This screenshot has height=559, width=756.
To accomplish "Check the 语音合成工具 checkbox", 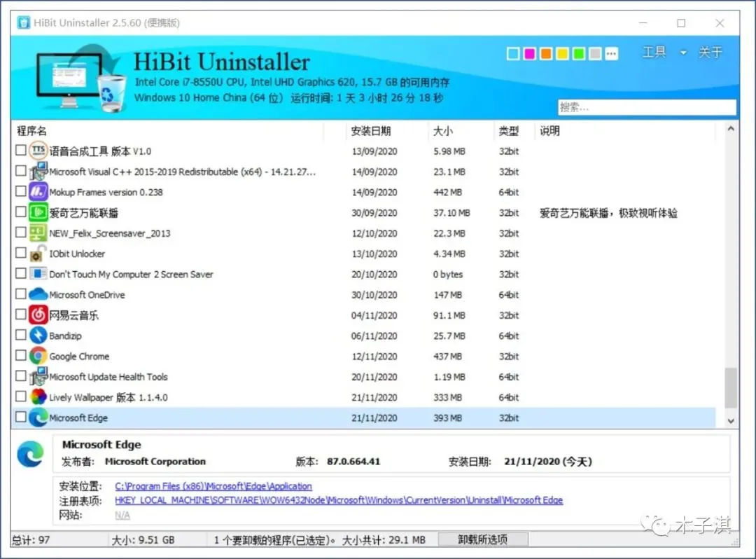I will 20,150.
